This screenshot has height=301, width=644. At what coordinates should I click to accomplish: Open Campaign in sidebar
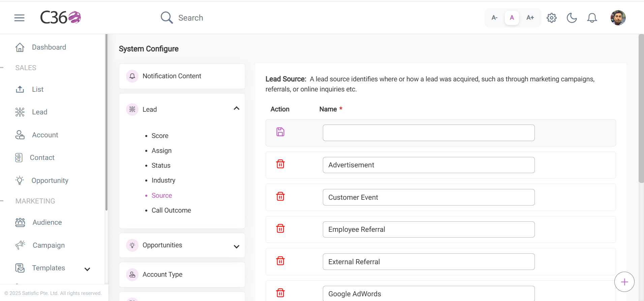[x=49, y=245]
